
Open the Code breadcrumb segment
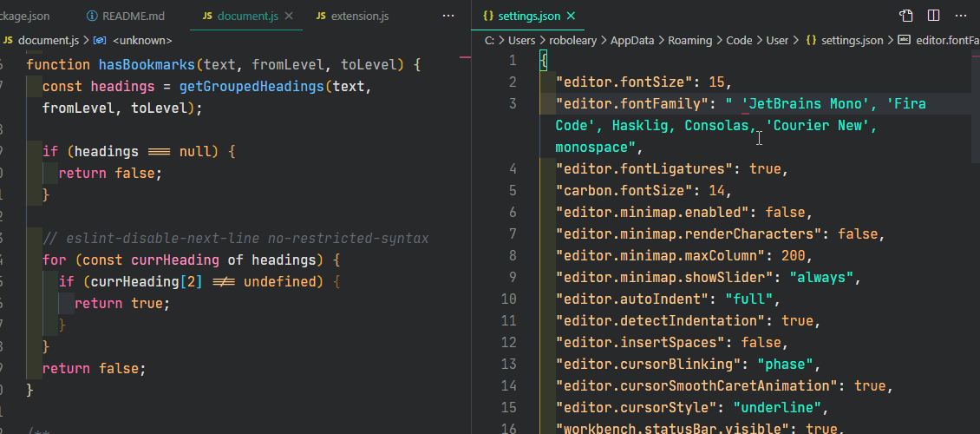[739, 40]
